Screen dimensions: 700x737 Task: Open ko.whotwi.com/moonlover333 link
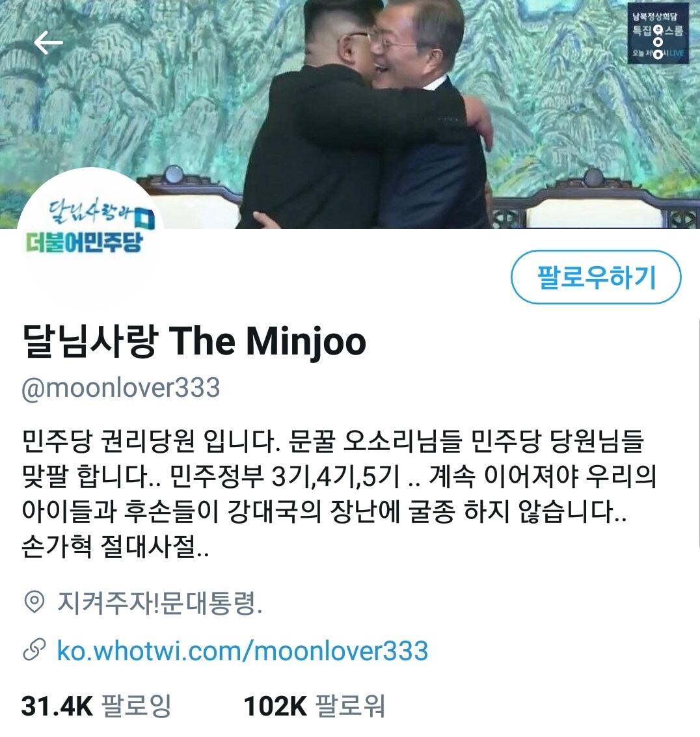pyautogui.click(x=243, y=650)
